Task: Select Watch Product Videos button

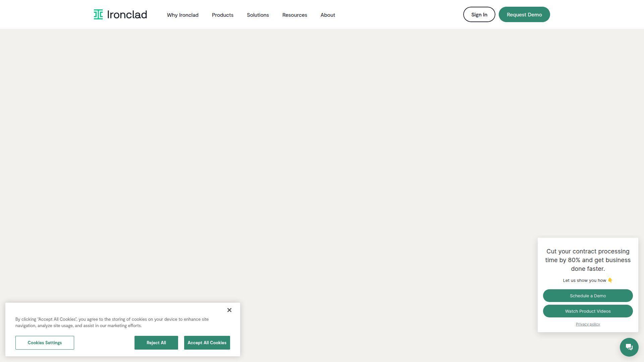Action: point(588,311)
